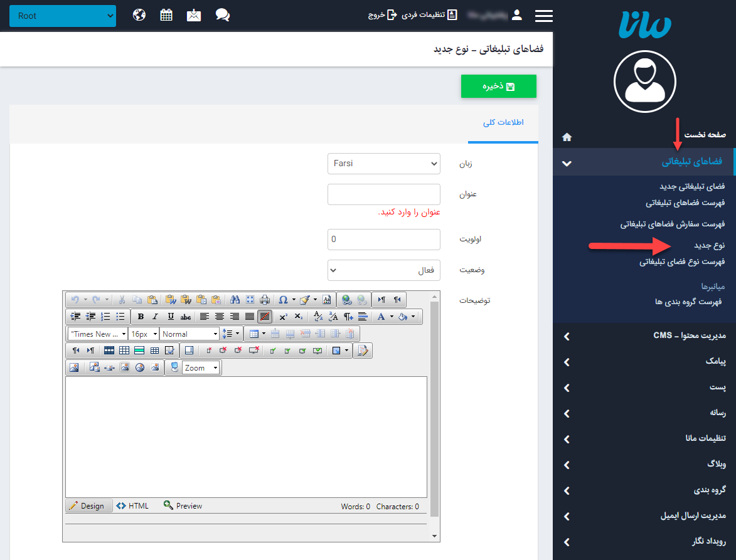The height and width of the screenshot is (560, 736).
Task: Toggle Strikethrough formatting
Action: (186, 317)
